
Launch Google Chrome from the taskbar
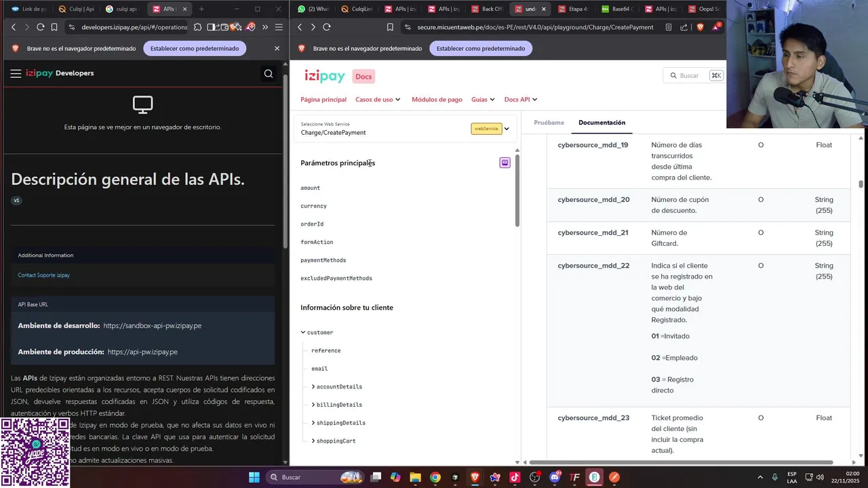[435, 477]
